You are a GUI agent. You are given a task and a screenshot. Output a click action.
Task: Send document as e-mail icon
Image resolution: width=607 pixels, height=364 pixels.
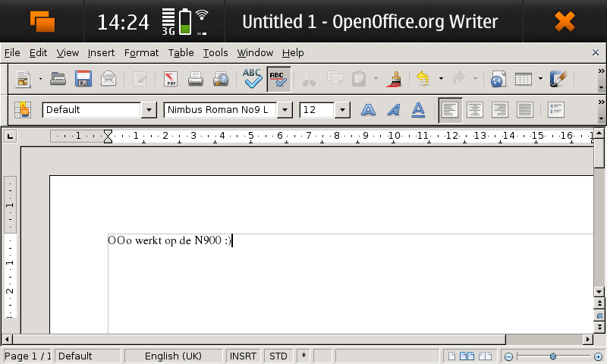click(109, 79)
